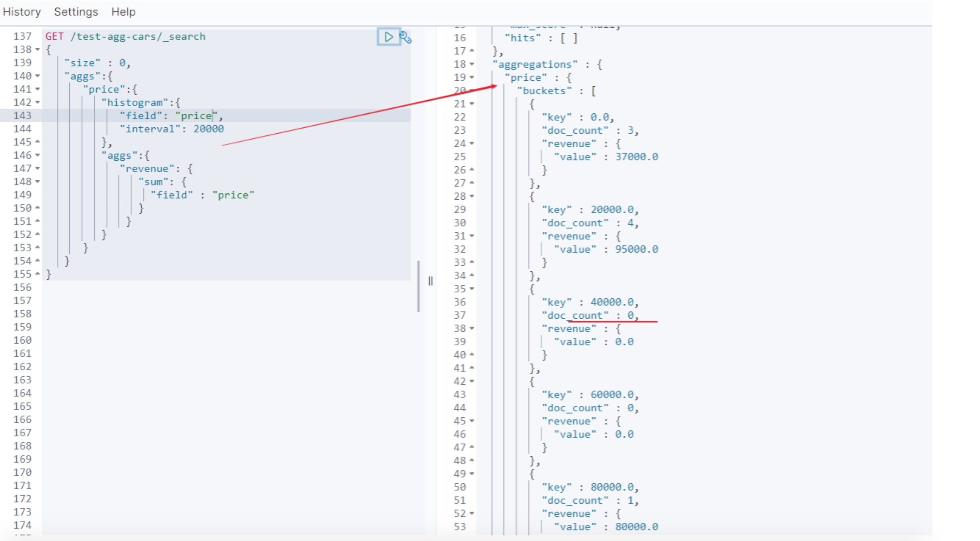This screenshot has width=980, height=541.
Task: Click the "doc_count" : 4 response line
Action: (590, 223)
